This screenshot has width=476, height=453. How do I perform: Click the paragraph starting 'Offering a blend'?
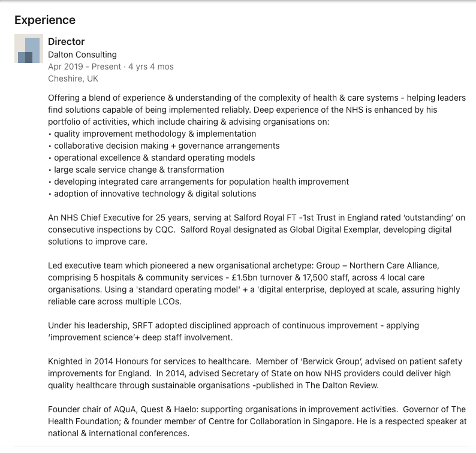tap(256, 110)
